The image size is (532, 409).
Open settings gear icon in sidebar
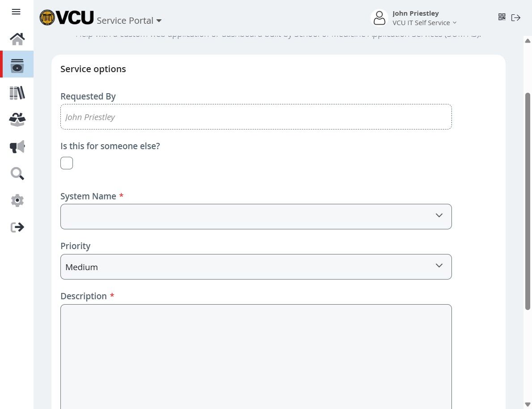pos(17,200)
